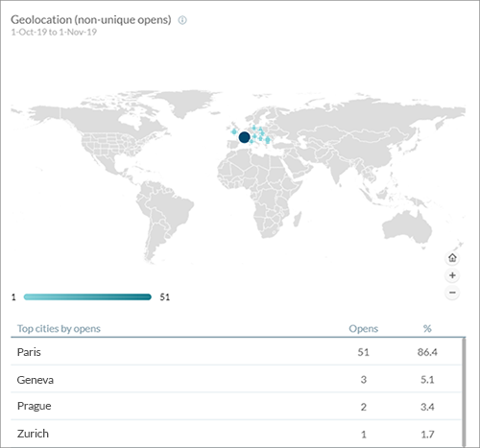480x448 pixels.
Task: Click Australia on the world map
Action: (407, 227)
